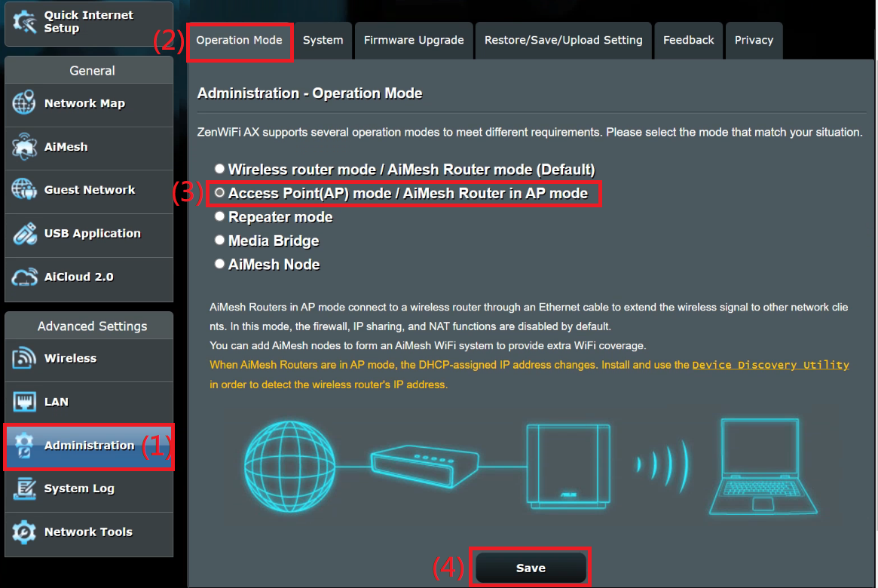
Task: Click the AiMesh icon in sidebar
Action: [x=24, y=147]
